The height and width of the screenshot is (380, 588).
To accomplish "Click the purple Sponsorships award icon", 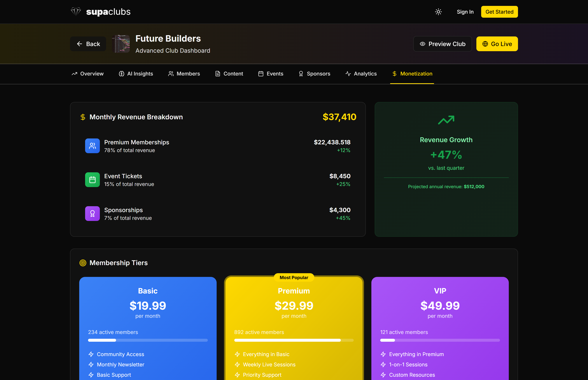I will coord(92,213).
